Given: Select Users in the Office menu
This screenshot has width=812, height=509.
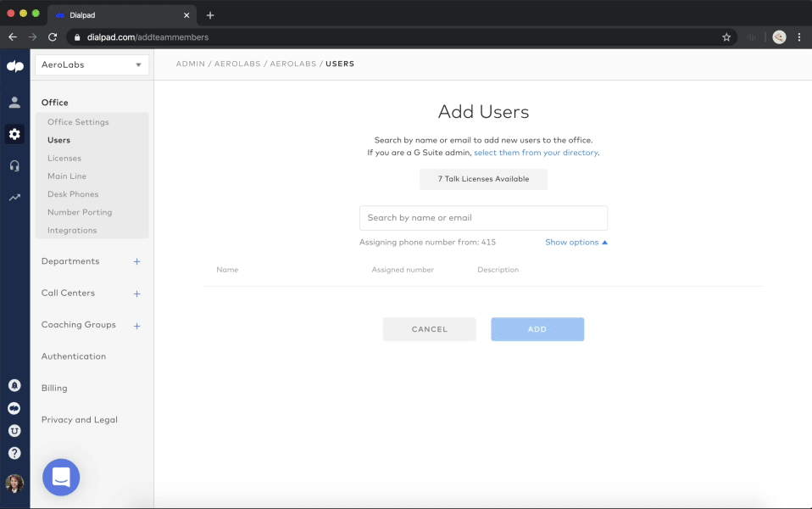Looking at the screenshot, I should (x=58, y=140).
